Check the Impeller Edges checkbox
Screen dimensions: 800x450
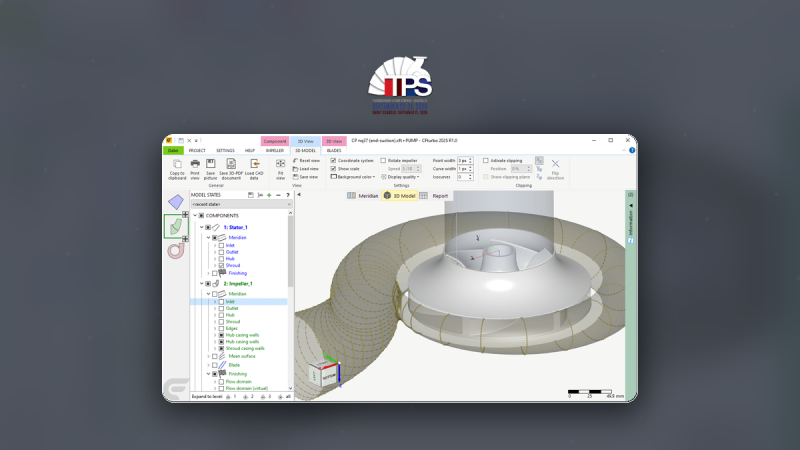coord(221,329)
